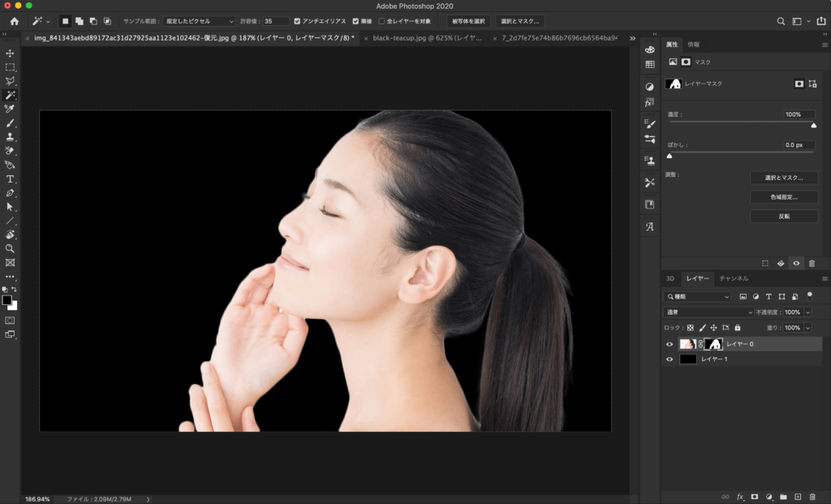Open the 種類 layer filter dropdown
Viewport: 831px width, 504px height.
(x=697, y=297)
